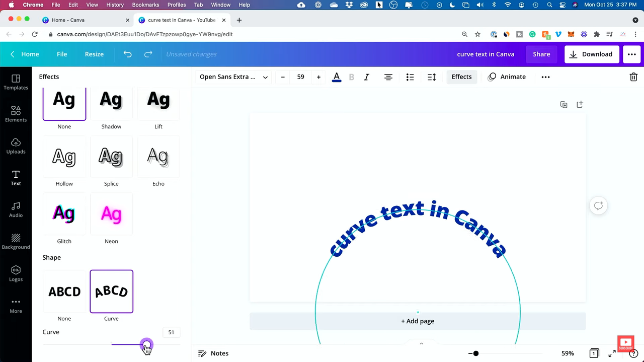
Task: Click the zoom slider handle
Action: 476,353
